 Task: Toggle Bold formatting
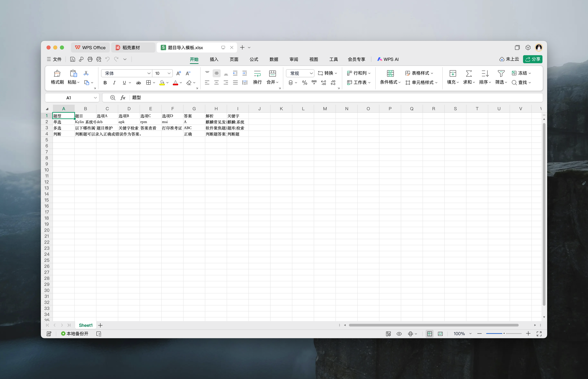pyautogui.click(x=105, y=83)
